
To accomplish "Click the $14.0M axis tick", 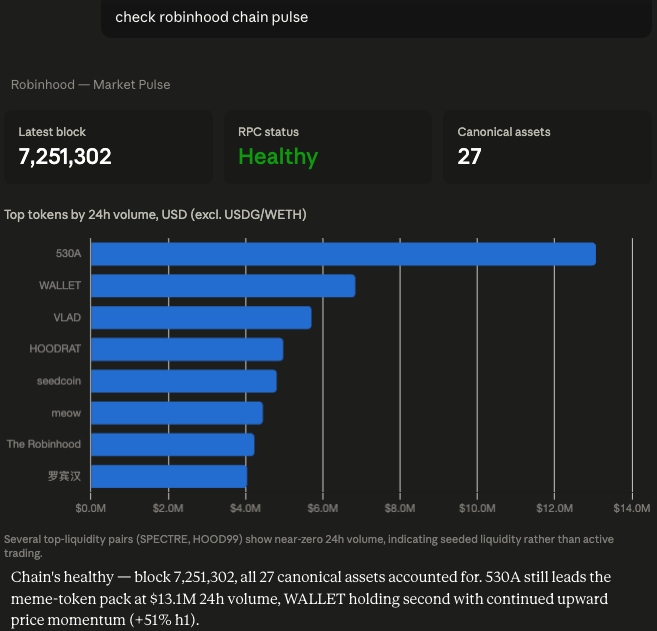I will pyautogui.click(x=632, y=508).
